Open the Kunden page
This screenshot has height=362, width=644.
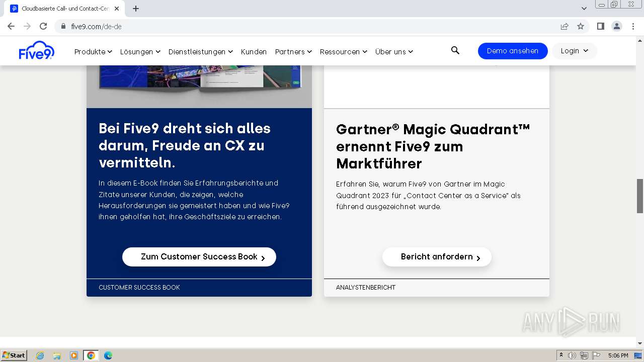coord(254,51)
